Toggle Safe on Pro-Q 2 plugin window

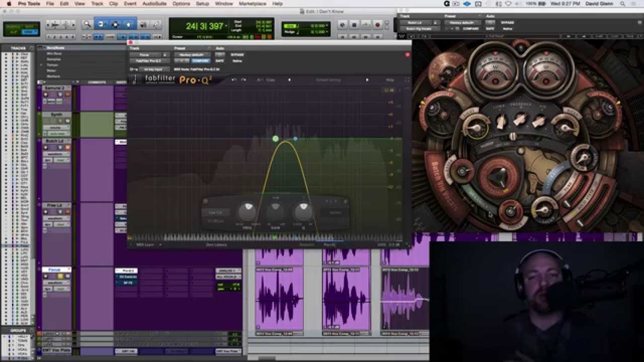[x=220, y=61]
